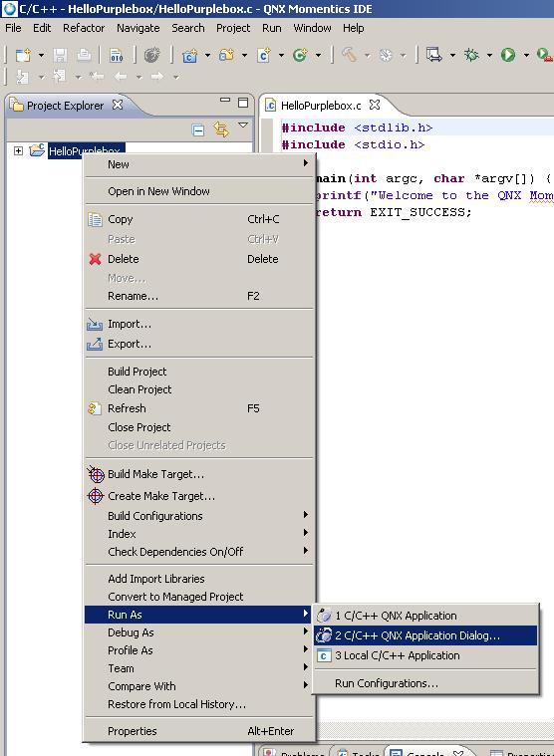554x756 pixels.
Task: Choose Rename... from the context menu
Action: point(199,296)
